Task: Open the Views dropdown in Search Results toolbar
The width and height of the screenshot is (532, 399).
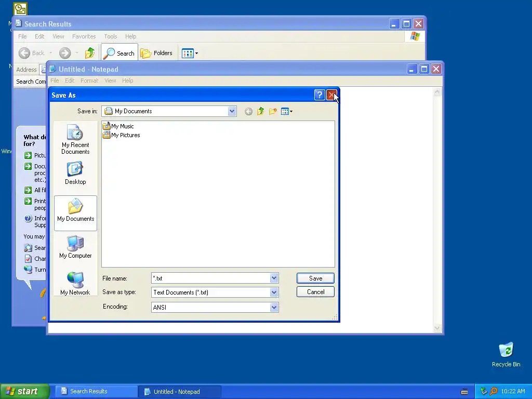Action: pyautogui.click(x=190, y=53)
